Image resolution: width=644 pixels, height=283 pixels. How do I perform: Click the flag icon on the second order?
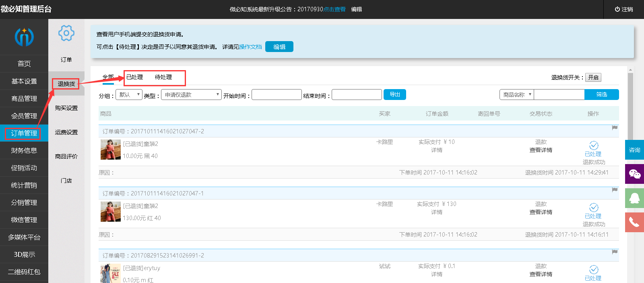[x=615, y=190]
